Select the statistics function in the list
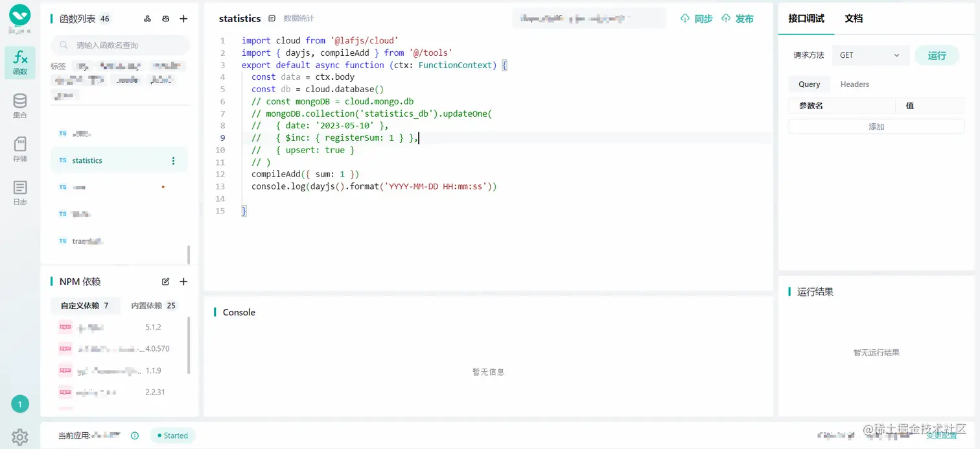The image size is (980, 449). coord(119,160)
